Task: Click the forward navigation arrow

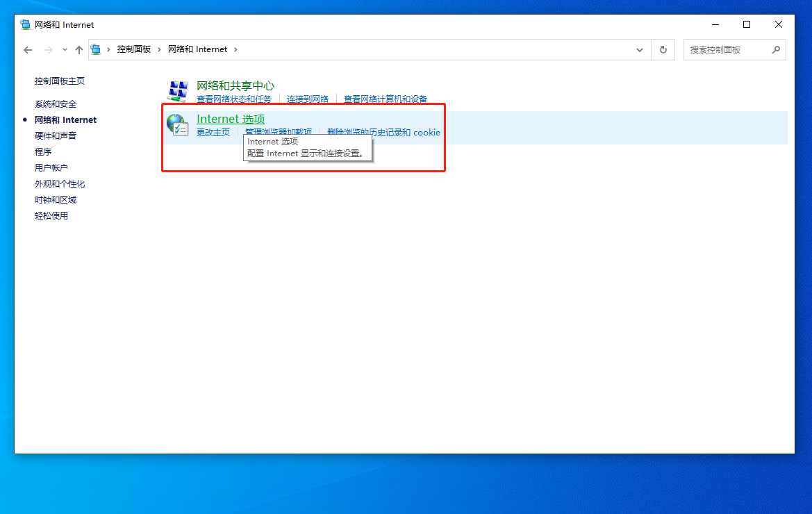Action: [48, 50]
